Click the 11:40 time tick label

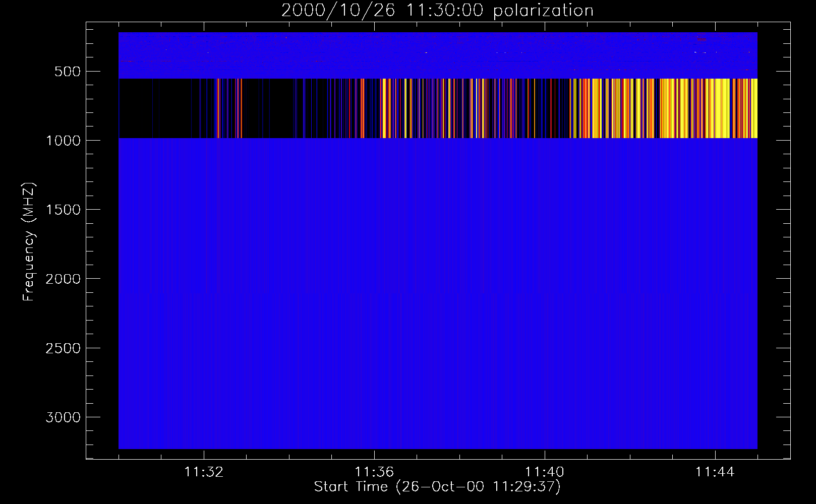[x=545, y=472]
